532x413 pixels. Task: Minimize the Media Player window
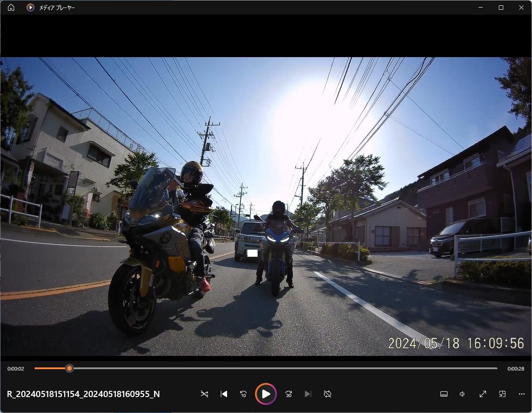[x=481, y=8]
